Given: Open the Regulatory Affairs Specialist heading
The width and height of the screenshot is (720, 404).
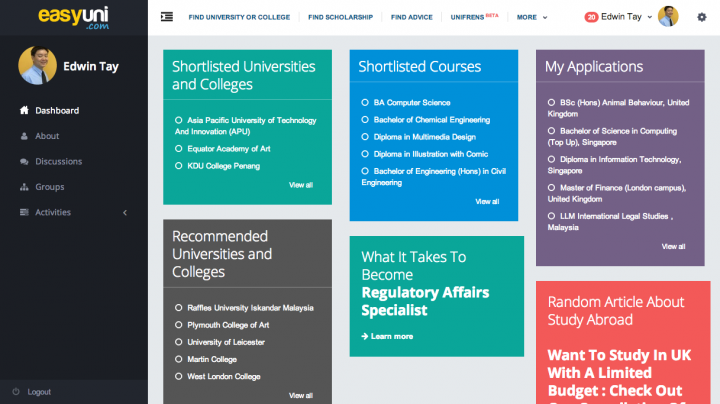Looking at the screenshot, I should [425, 301].
